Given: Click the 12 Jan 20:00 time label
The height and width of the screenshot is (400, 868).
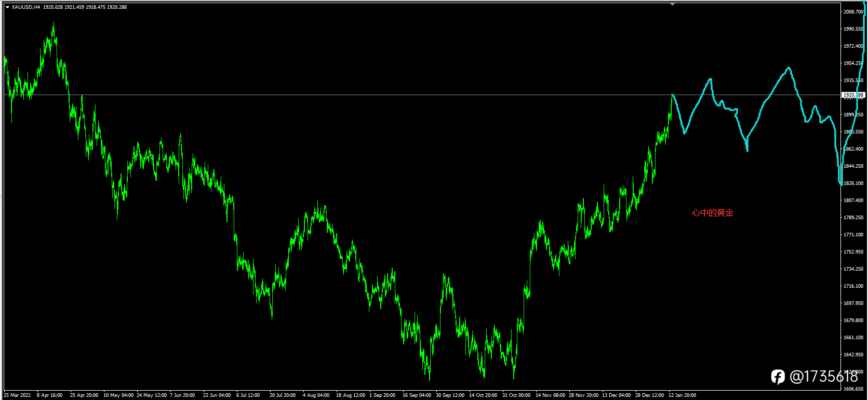Looking at the screenshot, I should point(683,395).
